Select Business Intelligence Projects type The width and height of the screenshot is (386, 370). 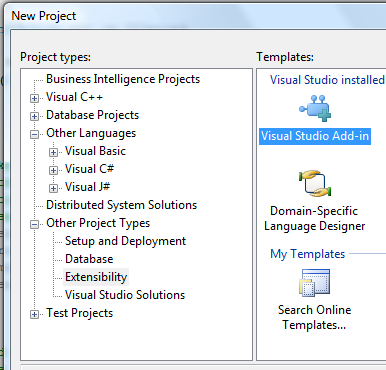(123, 79)
